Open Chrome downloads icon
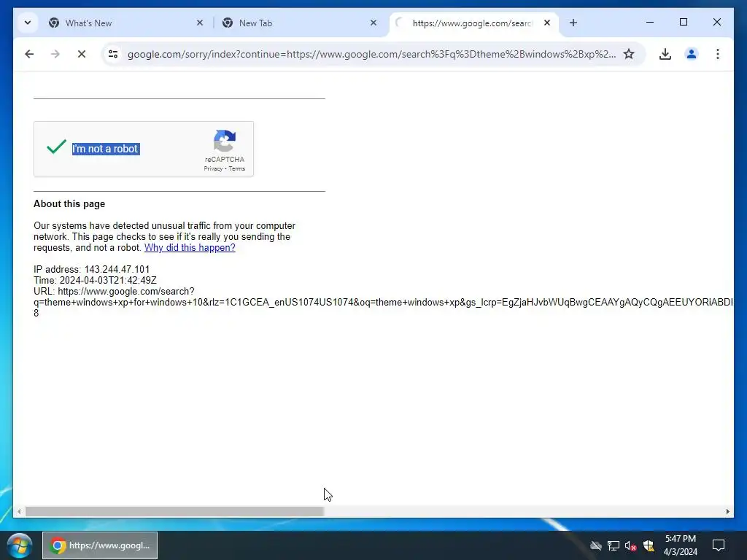The height and width of the screenshot is (560, 747). [665, 54]
